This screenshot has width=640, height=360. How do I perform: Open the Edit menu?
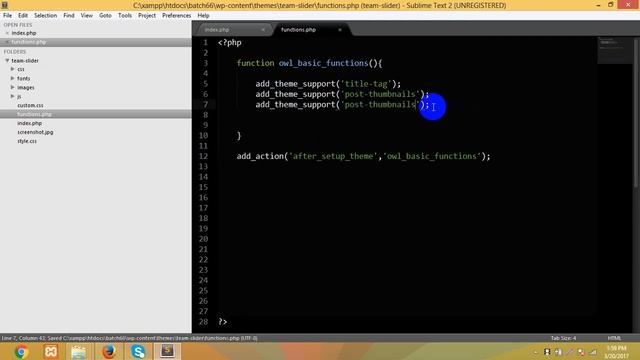[x=23, y=16]
